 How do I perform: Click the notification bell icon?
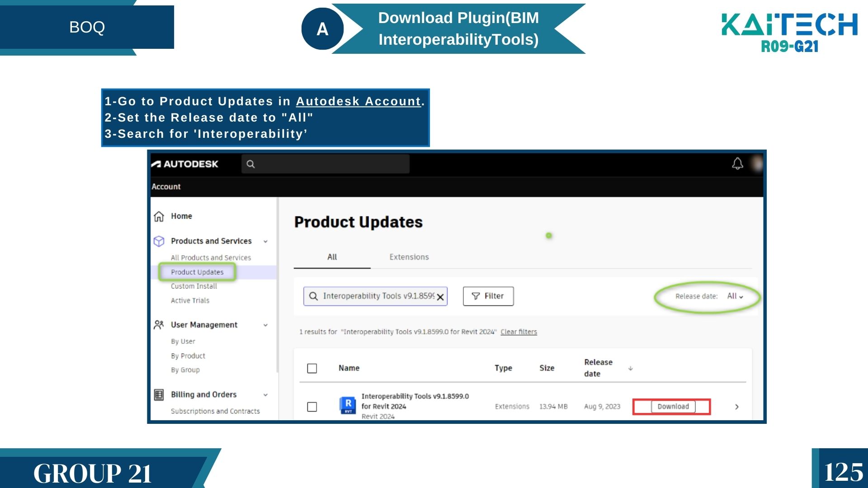tap(737, 164)
